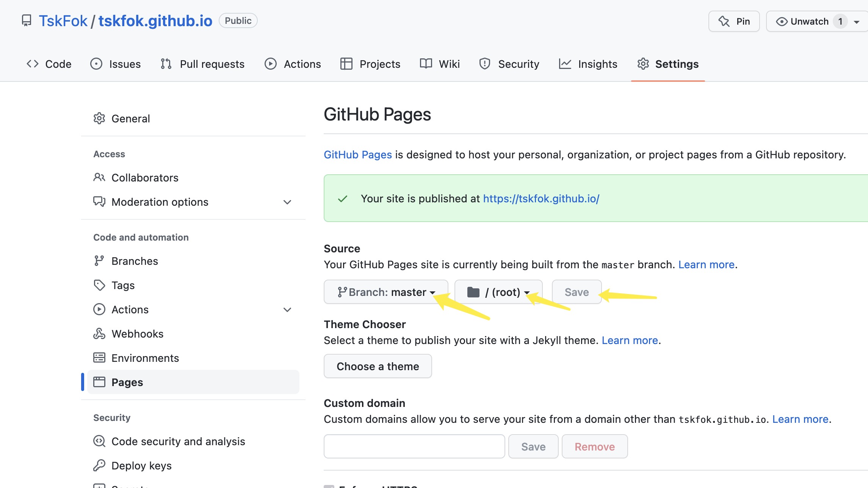
Task: Open the GitHub Pages documentation link
Action: tap(358, 155)
